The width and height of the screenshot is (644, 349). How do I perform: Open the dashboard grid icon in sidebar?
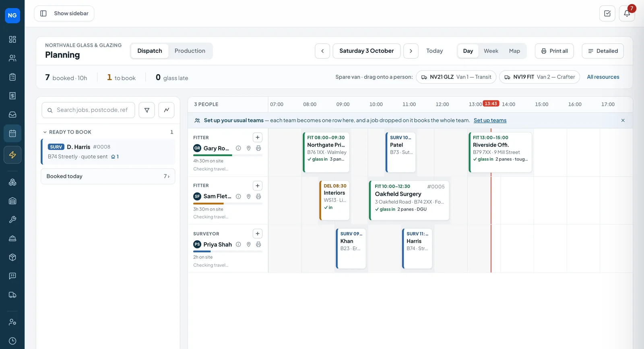[12, 39]
